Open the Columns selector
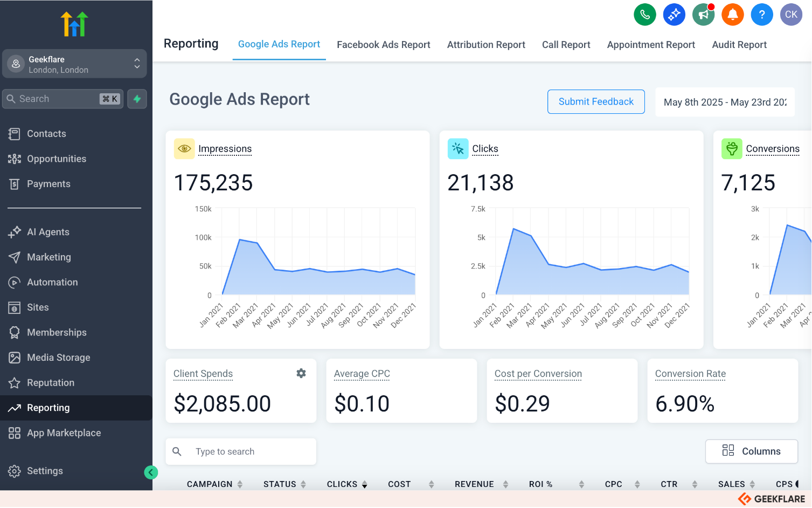 (x=752, y=451)
